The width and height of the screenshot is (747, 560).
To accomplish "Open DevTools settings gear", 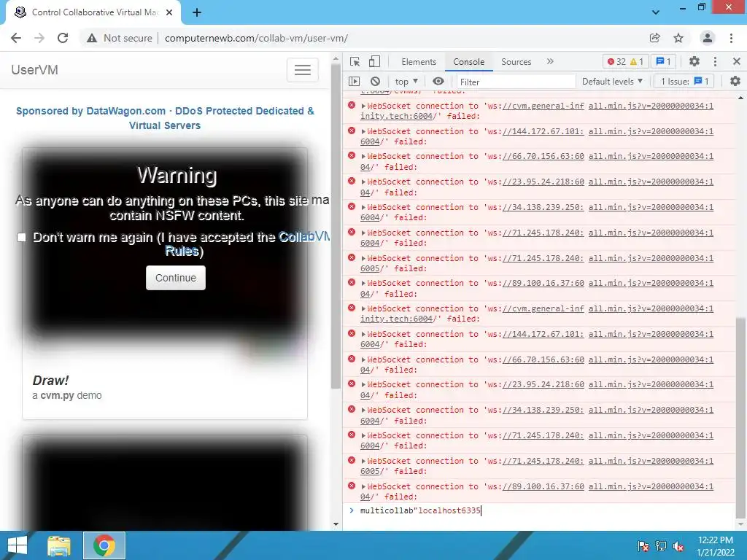I will (x=694, y=61).
